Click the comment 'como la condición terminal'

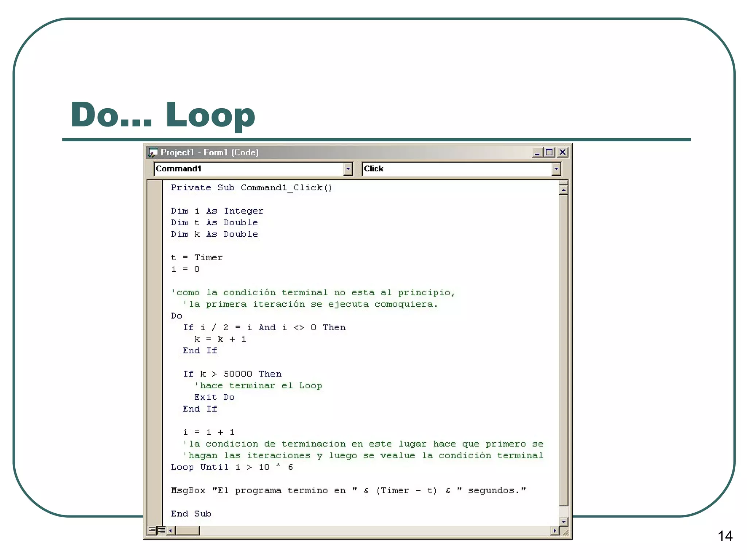click(x=313, y=293)
